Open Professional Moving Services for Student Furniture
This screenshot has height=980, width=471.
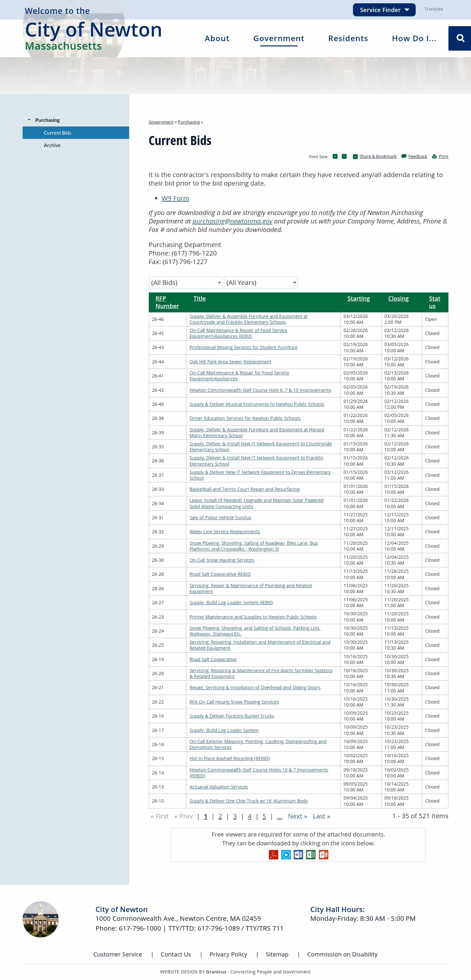pos(243,347)
